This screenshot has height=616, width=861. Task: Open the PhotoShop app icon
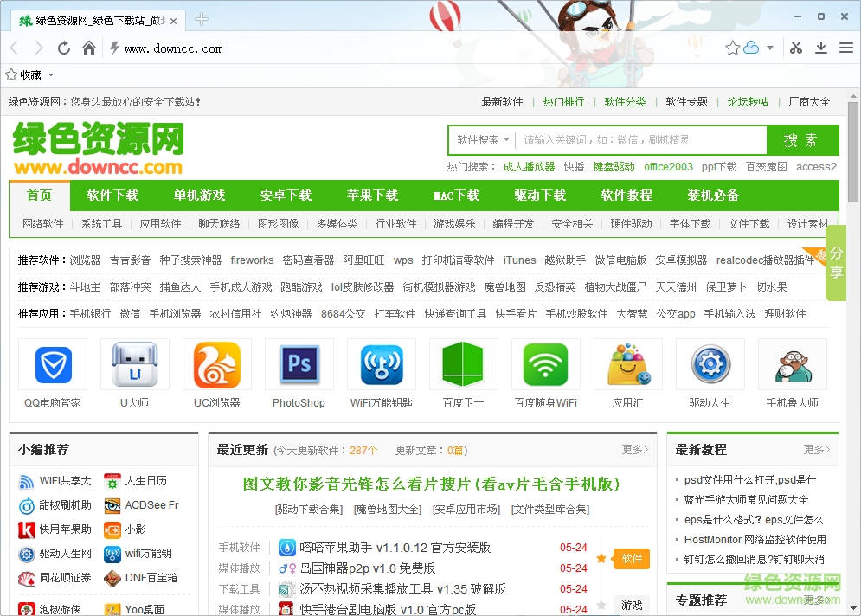click(299, 364)
